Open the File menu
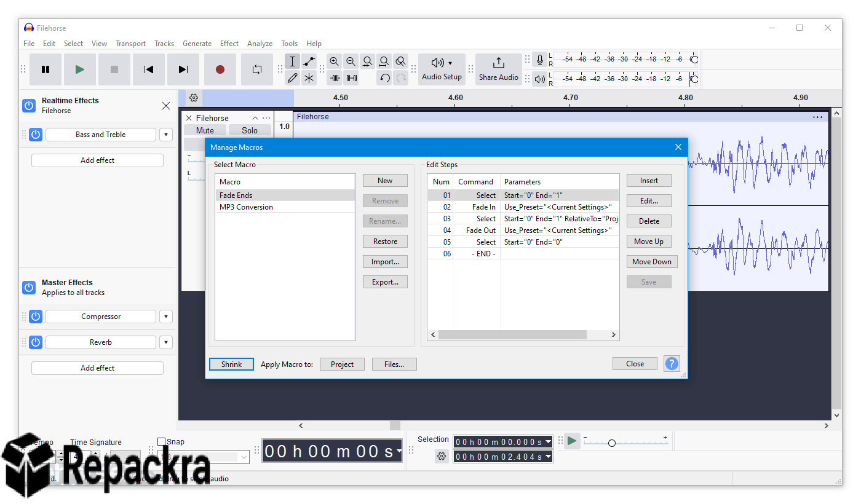Viewport: 861px width, 504px height. (x=29, y=44)
